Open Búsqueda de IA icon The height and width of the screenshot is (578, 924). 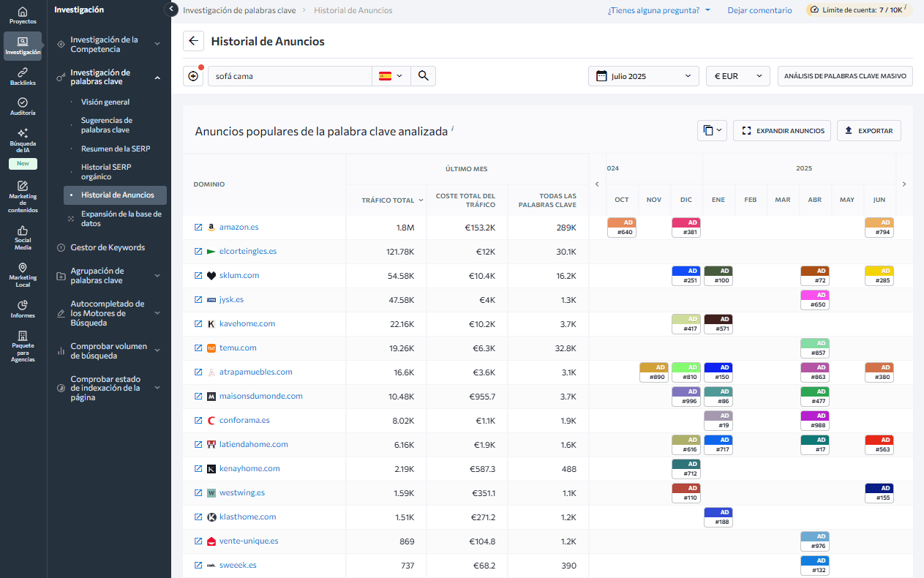[23, 142]
